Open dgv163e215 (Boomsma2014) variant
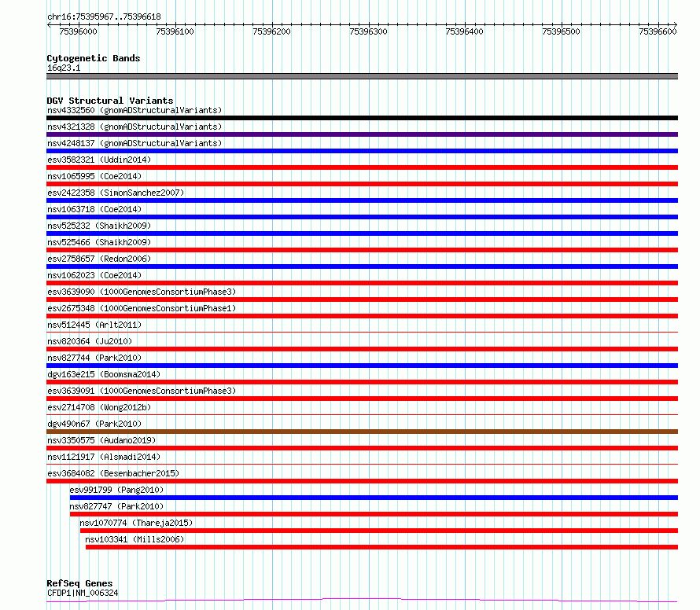Viewport: 700px width, 610px height. pos(104,374)
